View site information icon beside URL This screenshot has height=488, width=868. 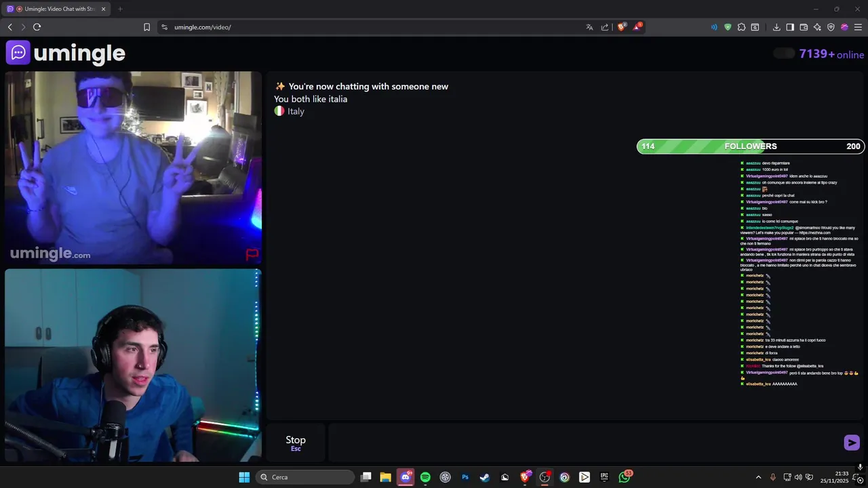(164, 27)
